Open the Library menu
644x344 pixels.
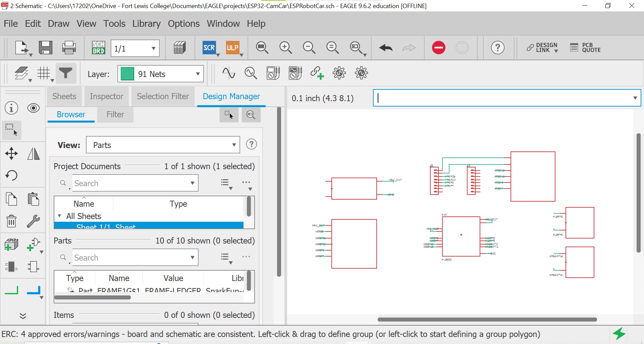(146, 24)
